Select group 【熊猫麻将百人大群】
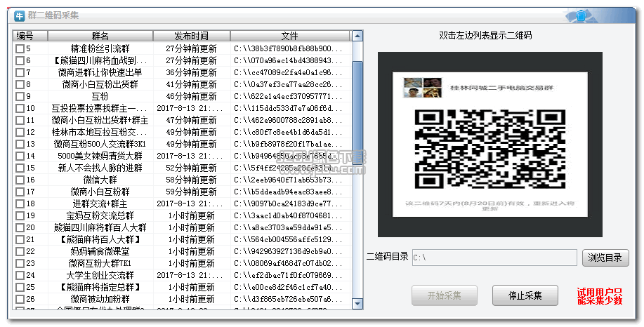 point(100,239)
